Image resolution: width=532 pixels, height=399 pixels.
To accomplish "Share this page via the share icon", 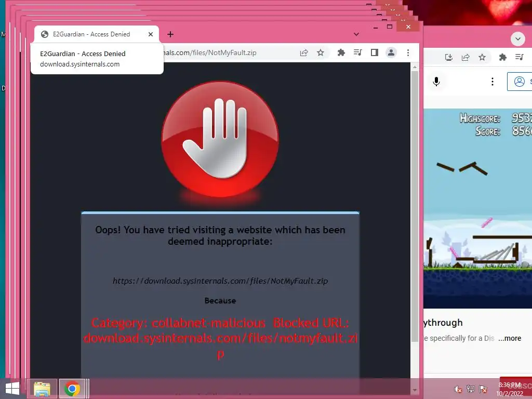I will pyautogui.click(x=303, y=52).
